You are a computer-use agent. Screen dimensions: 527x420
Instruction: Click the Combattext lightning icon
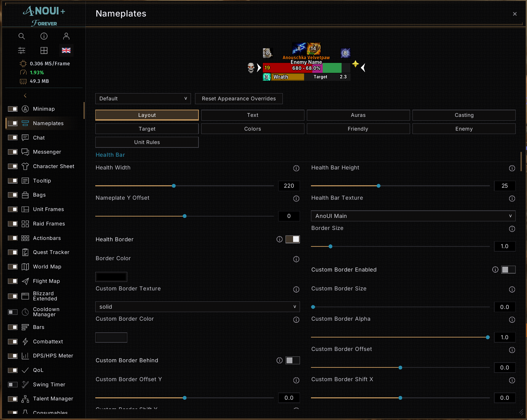(25, 342)
